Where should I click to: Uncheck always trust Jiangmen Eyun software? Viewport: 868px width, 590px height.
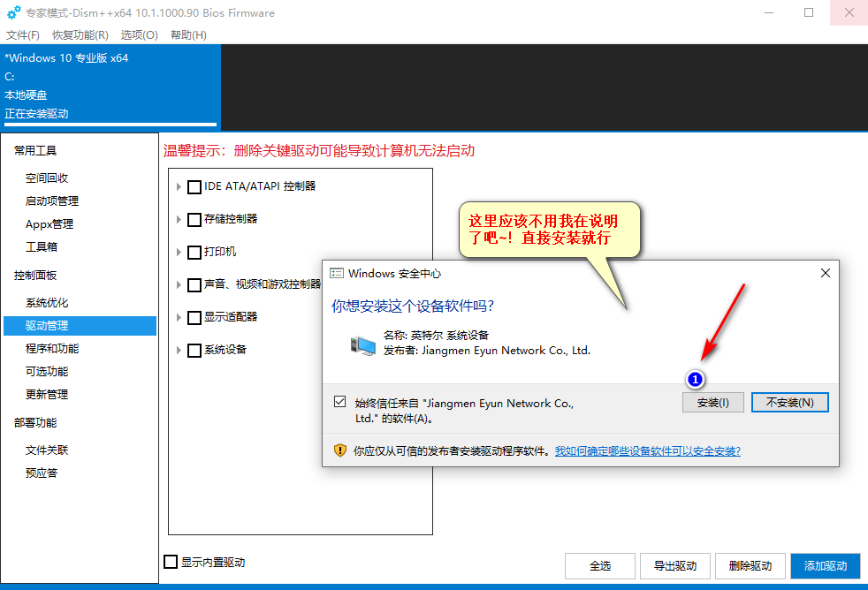[340, 402]
